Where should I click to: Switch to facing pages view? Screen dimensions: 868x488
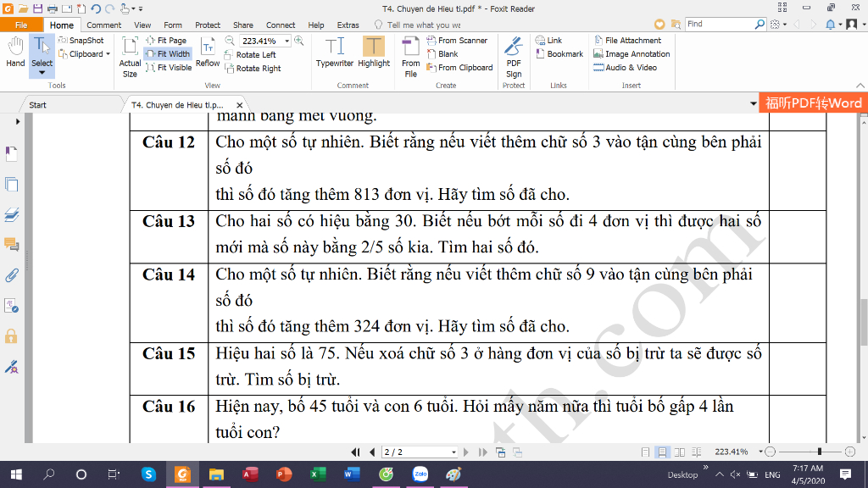click(x=679, y=452)
